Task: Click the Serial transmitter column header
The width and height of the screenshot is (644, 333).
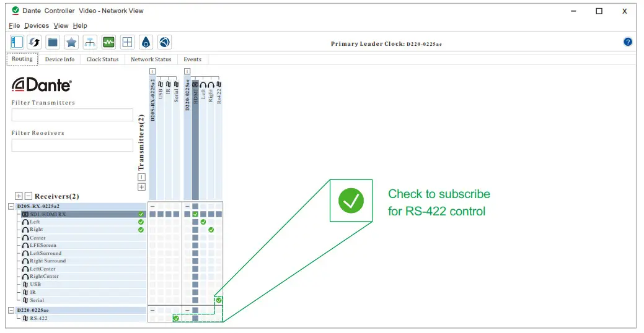Action: 176,139
